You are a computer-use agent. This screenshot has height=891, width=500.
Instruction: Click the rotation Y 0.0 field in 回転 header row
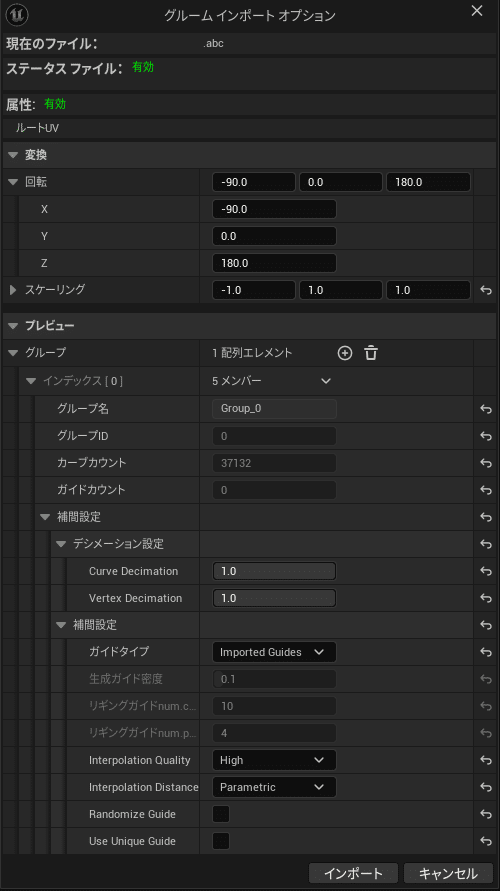341,182
